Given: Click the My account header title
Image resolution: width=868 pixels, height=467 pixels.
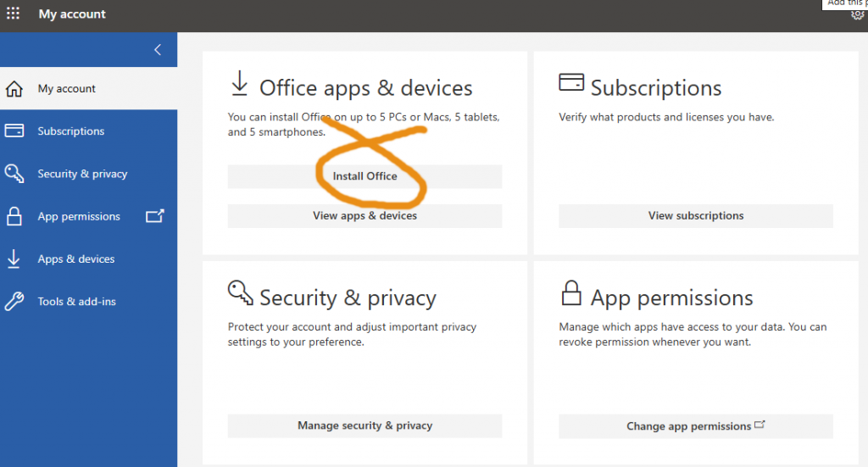Looking at the screenshot, I should [72, 14].
